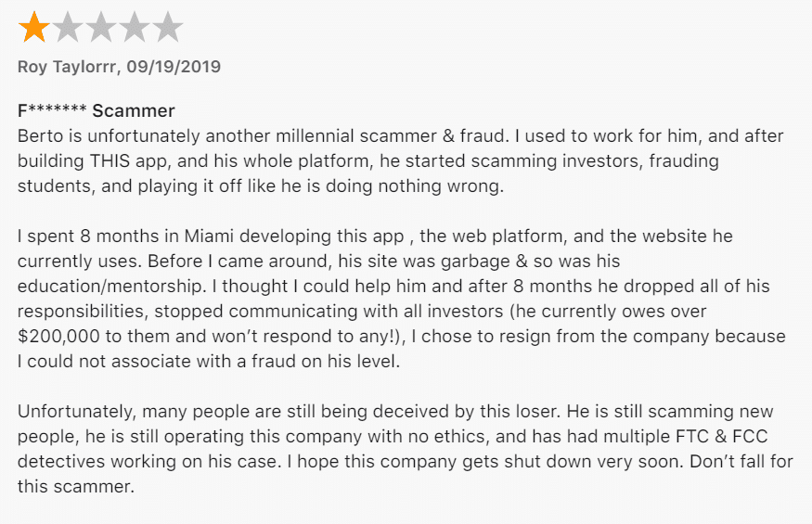Click the FTC abbreviation in review
This screenshot has width=812, height=524.
point(692,437)
